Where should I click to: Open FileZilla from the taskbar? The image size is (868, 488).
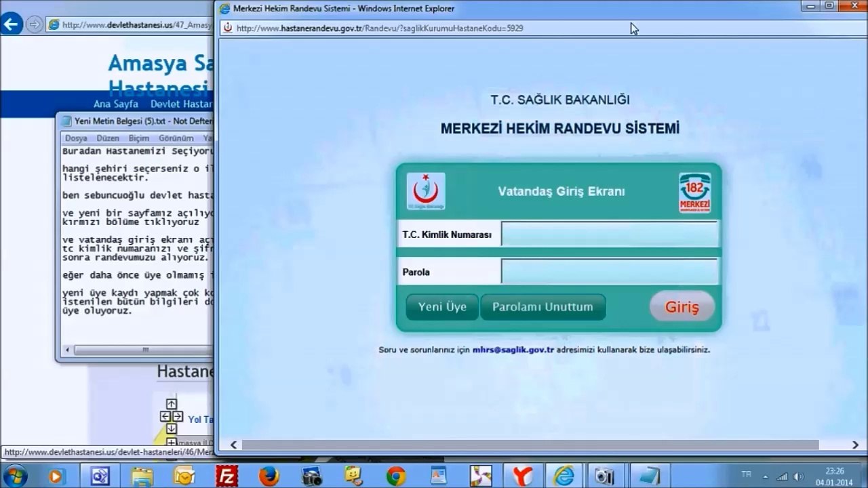(x=226, y=476)
